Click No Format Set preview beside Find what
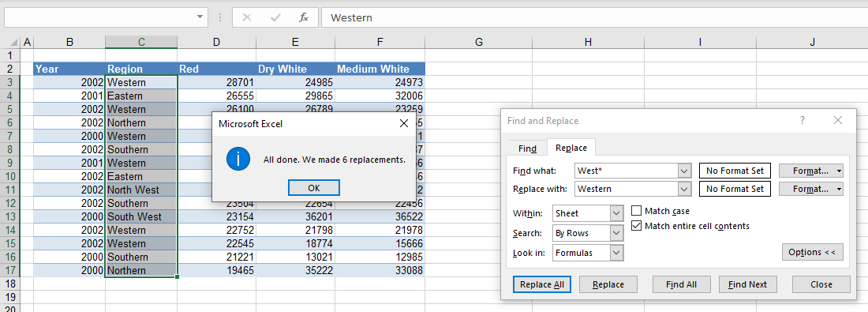The image size is (868, 312). tap(735, 171)
